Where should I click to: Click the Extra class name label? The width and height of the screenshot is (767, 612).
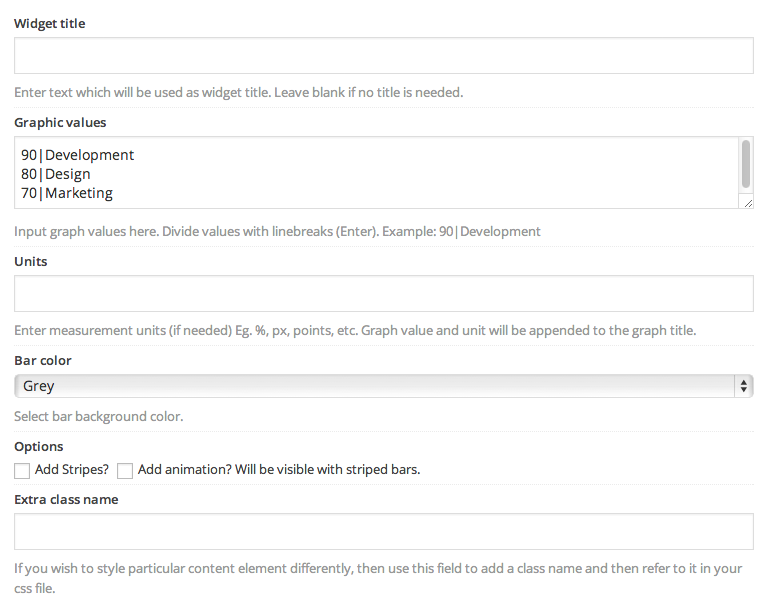(67, 499)
